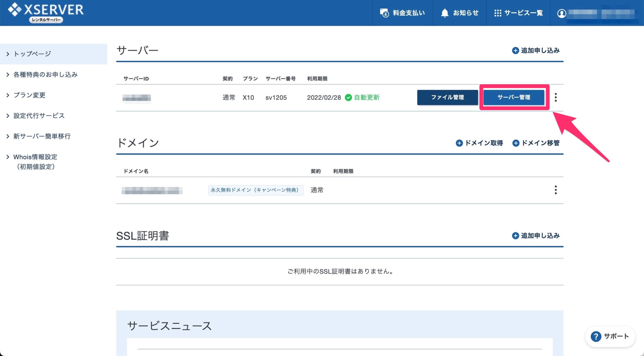Select トップページ in the sidebar
644x356 pixels.
pos(54,54)
